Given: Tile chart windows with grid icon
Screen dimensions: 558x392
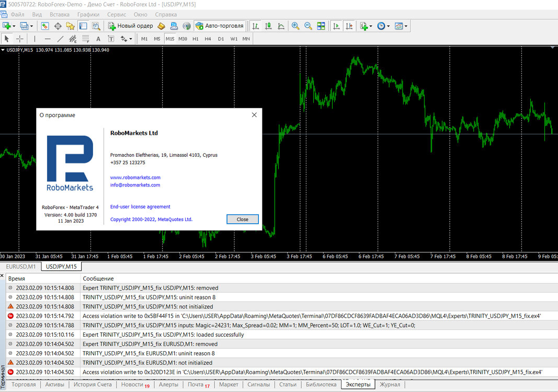Looking at the screenshot, I should click(x=321, y=26).
